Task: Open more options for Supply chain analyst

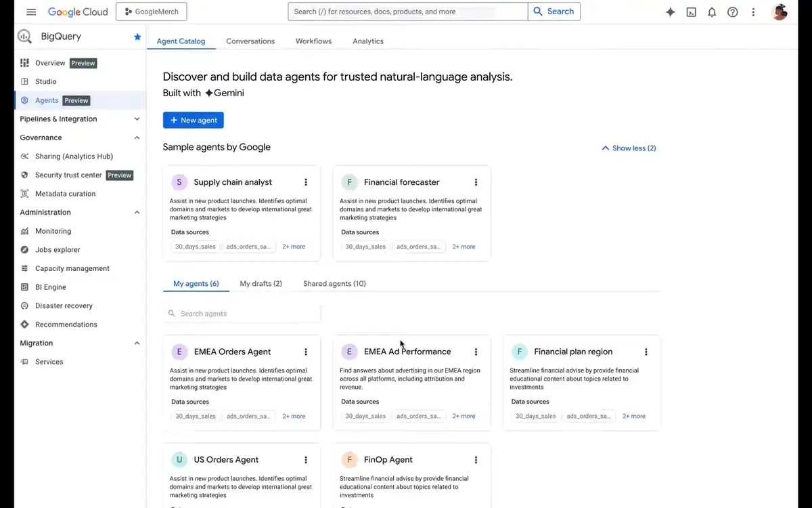Action: pos(306,182)
